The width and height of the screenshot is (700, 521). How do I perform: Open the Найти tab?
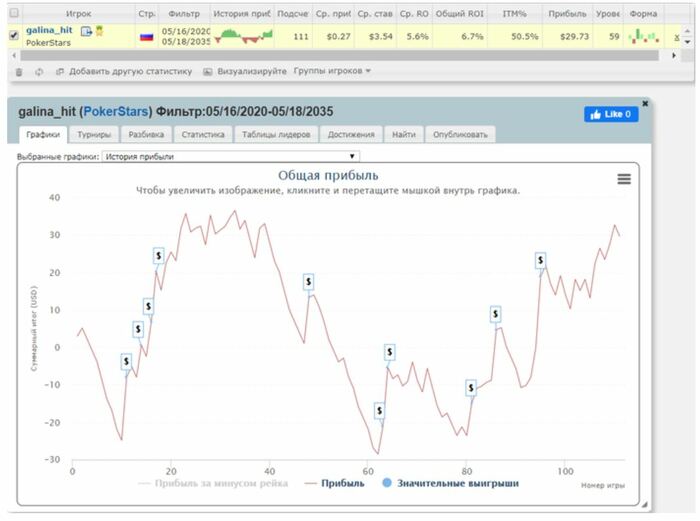click(x=404, y=134)
